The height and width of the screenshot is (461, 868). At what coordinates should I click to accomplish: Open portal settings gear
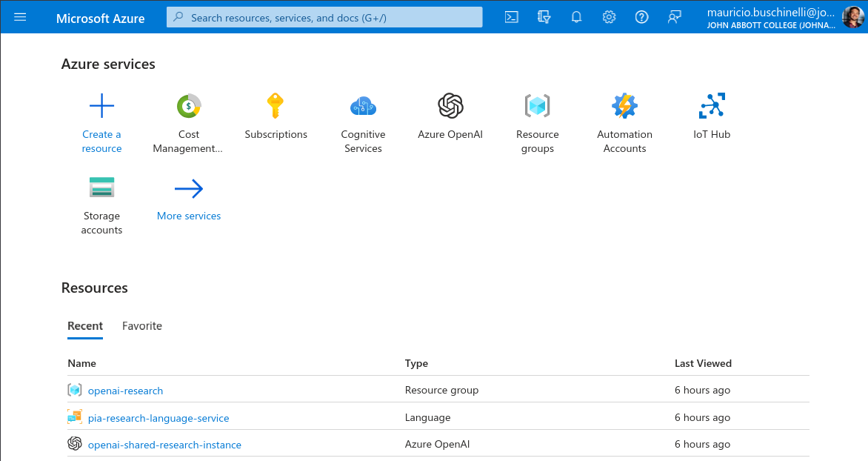(609, 17)
